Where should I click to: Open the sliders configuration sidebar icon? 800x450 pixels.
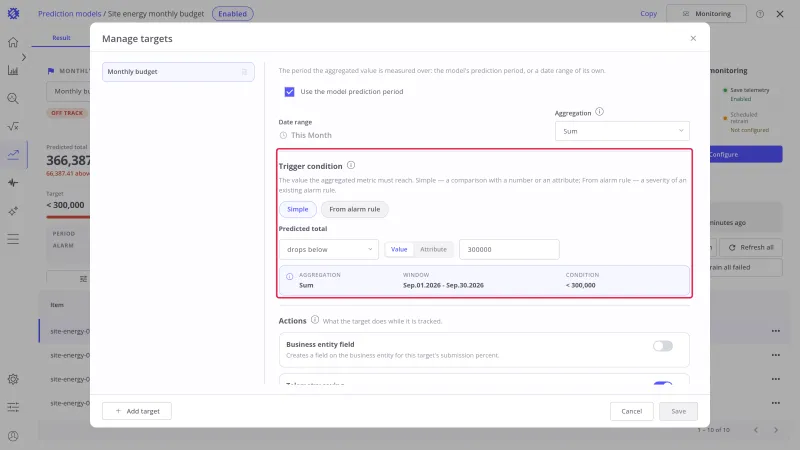click(x=13, y=407)
